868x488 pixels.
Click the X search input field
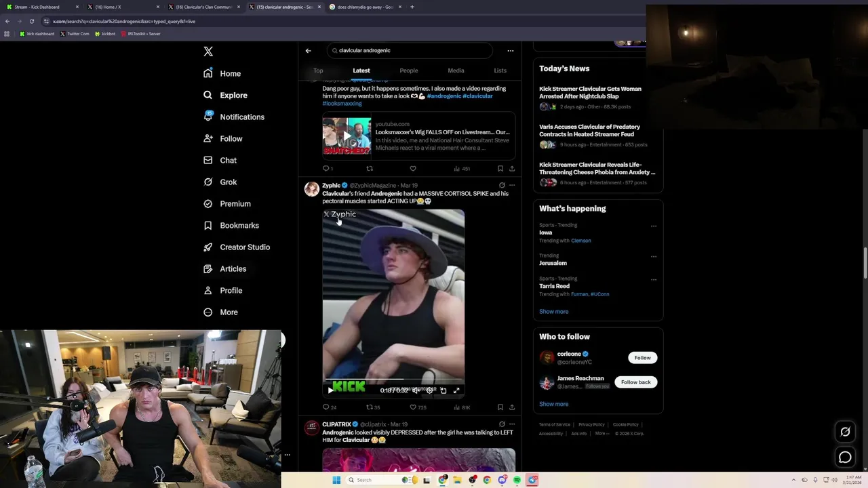pos(410,50)
